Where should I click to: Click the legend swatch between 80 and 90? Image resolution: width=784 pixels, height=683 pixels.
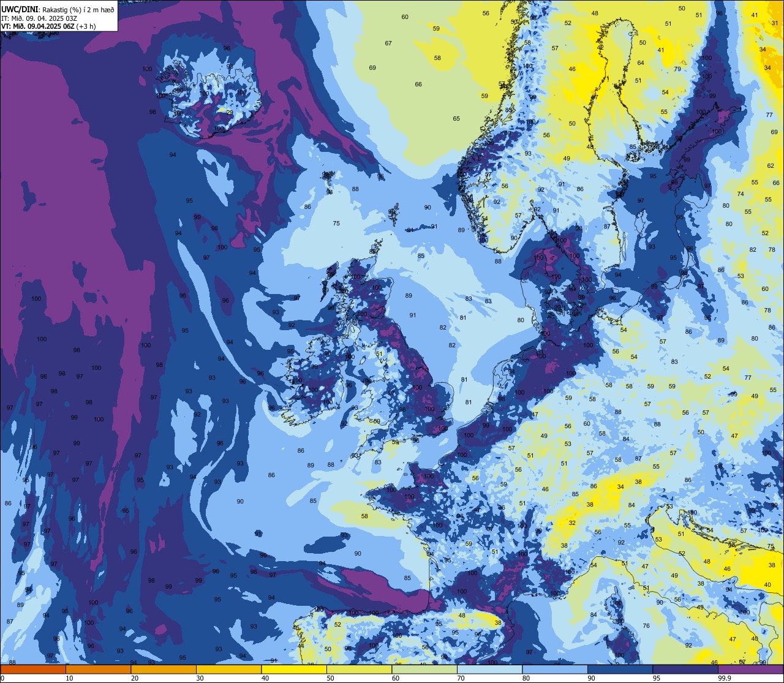(x=555, y=670)
